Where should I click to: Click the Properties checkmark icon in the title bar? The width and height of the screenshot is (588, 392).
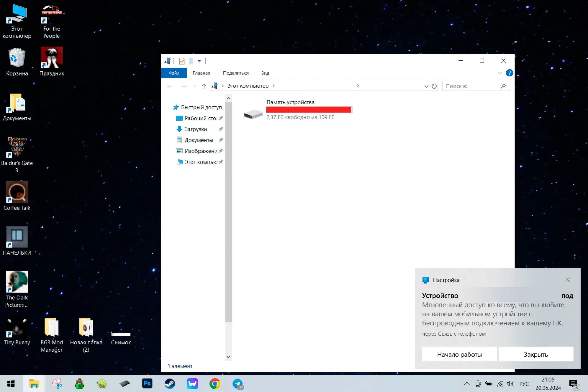tap(182, 61)
